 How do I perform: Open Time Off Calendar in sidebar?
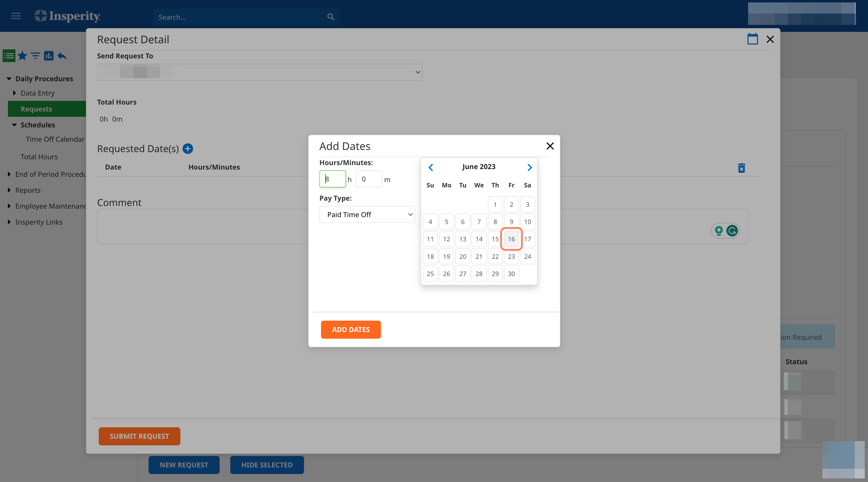tap(55, 139)
